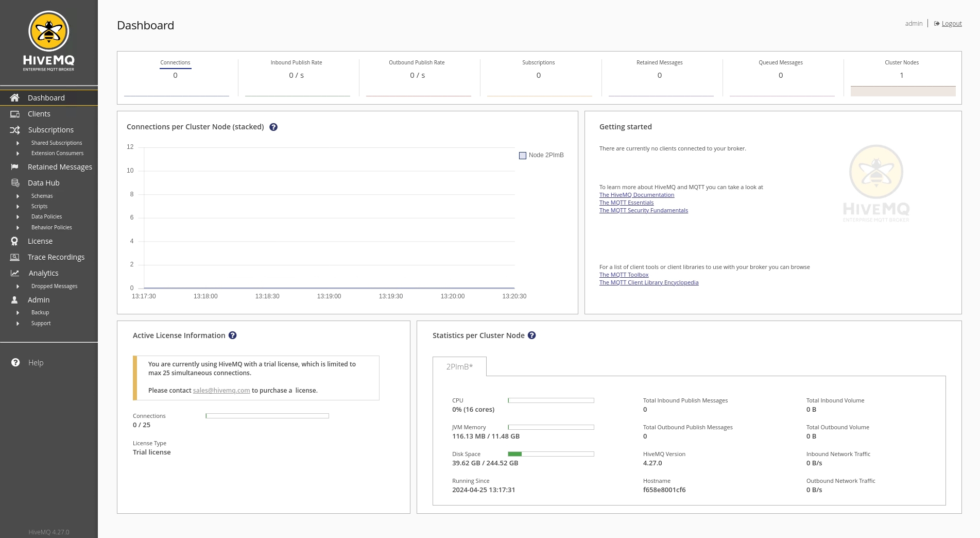Click the Trace Recordings icon

point(15,257)
